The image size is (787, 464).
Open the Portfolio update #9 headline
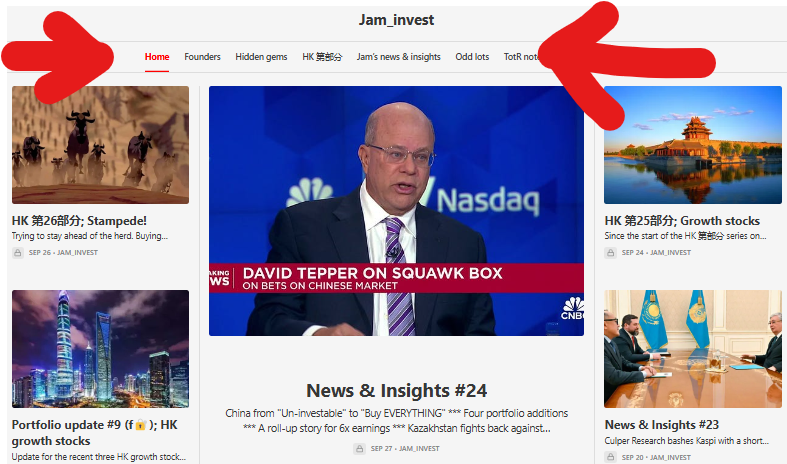point(94,432)
